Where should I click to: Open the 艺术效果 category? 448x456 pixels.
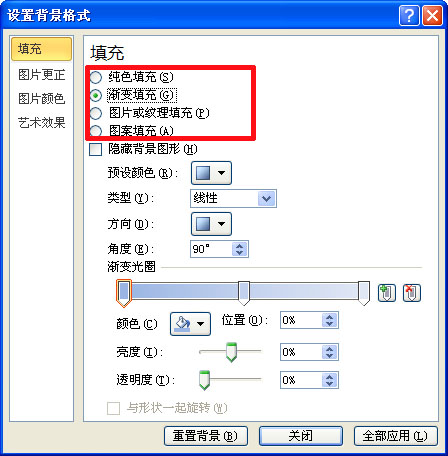pyautogui.click(x=41, y=123)
